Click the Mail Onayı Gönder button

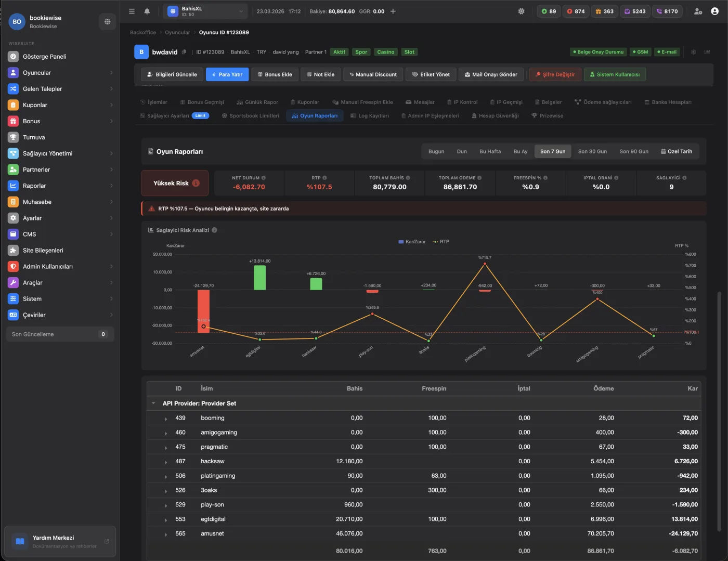point(491,74)
